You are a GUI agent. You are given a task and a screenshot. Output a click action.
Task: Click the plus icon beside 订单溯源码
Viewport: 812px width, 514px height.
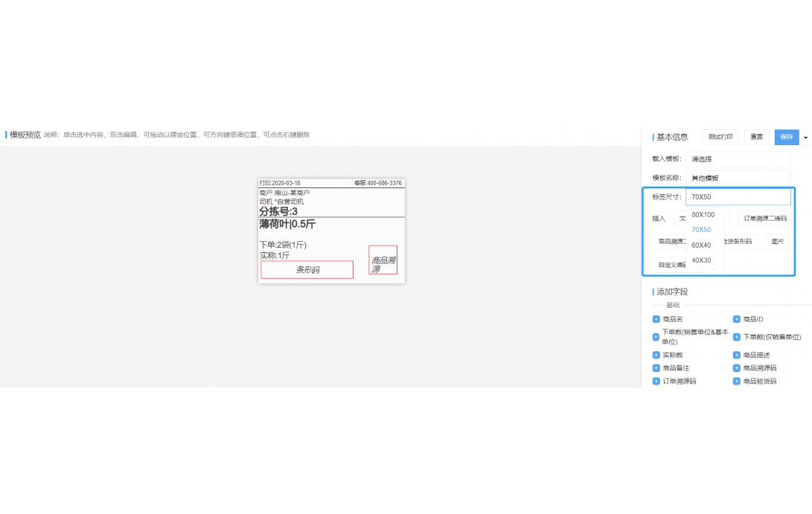click(656, 381)
